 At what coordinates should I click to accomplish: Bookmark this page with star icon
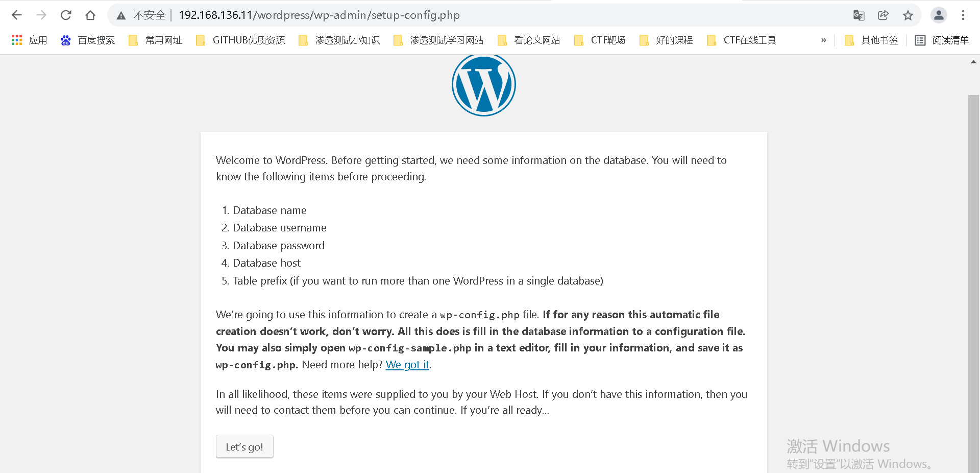pos(908,15)
